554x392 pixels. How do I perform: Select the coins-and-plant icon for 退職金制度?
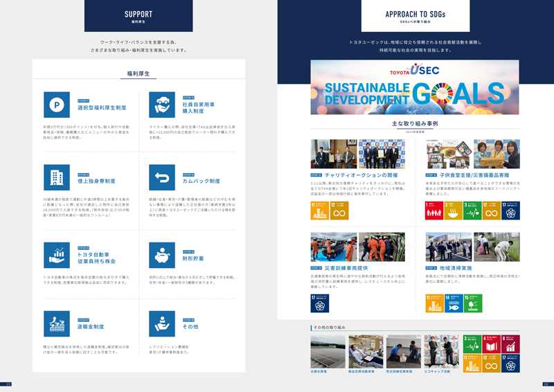pyautogui.click(x=57, y=323)
